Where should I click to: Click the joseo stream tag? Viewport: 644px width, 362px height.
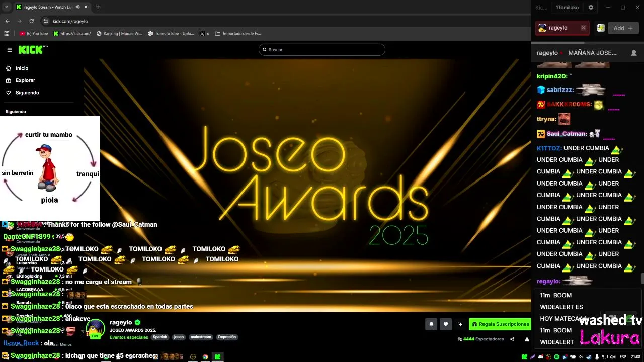(x=179, y=337)
